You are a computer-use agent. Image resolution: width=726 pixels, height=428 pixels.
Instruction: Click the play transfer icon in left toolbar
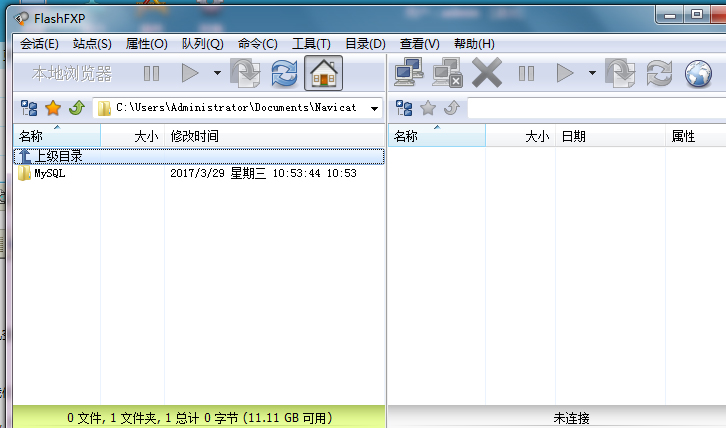[x=190, y=73]
